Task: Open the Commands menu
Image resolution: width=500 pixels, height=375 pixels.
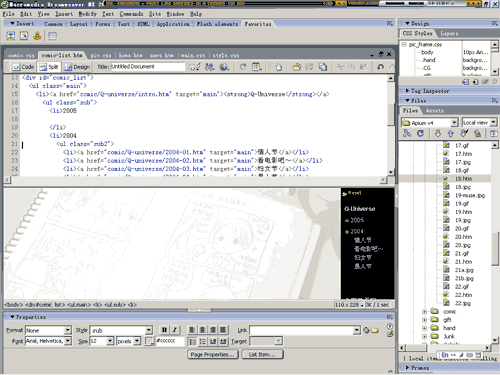Action: 131,14
